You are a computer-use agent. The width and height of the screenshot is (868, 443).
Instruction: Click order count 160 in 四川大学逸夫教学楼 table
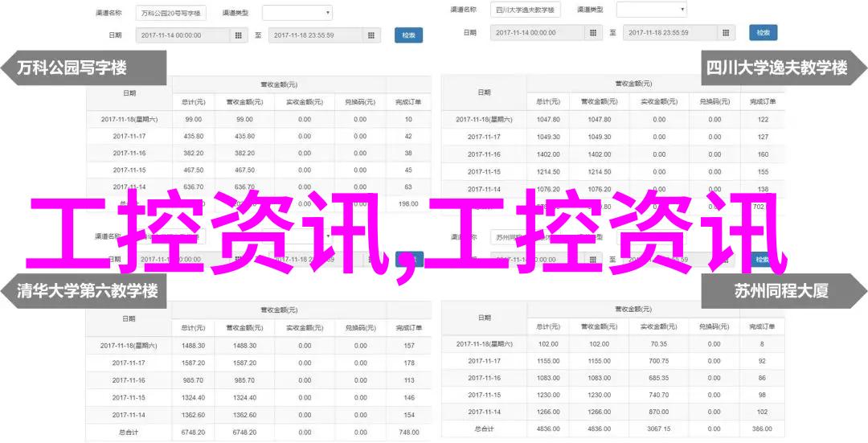[763, 154]
